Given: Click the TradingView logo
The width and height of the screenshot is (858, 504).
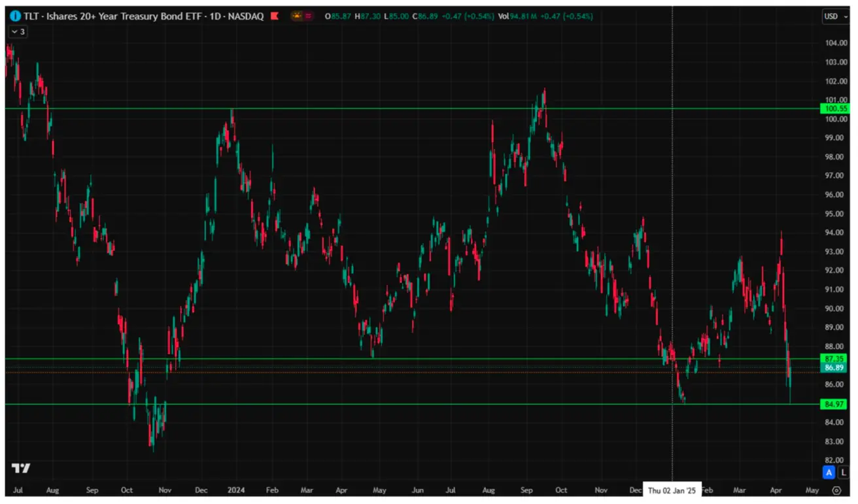Looking at the screenshot, I should (x=21, y=468).
